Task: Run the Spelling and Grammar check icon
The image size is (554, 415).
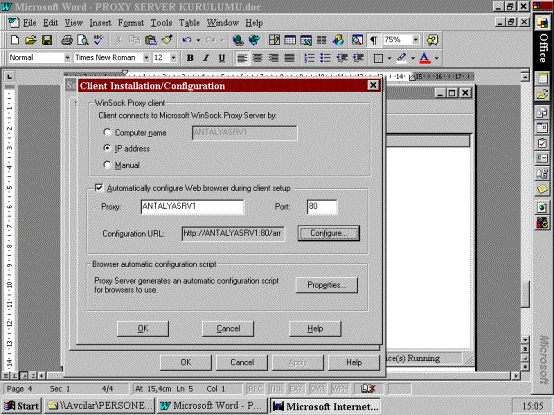Action: click(x=98, y=40)
